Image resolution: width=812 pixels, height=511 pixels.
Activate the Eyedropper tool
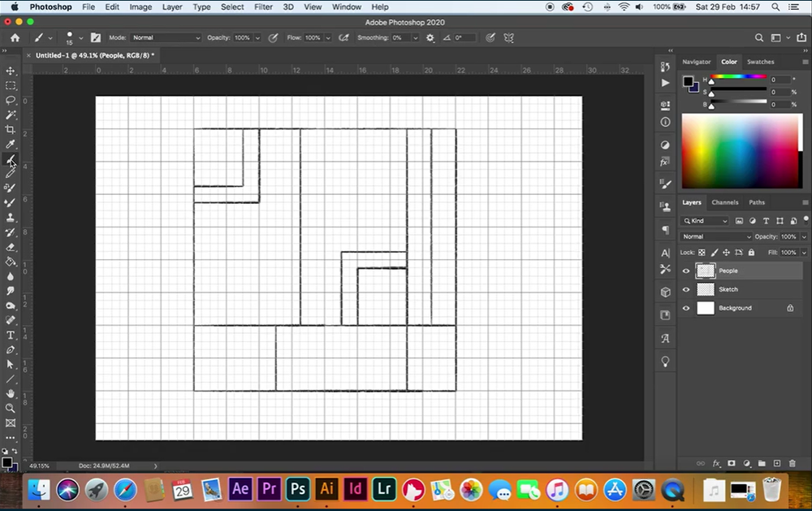click(11, 144)
